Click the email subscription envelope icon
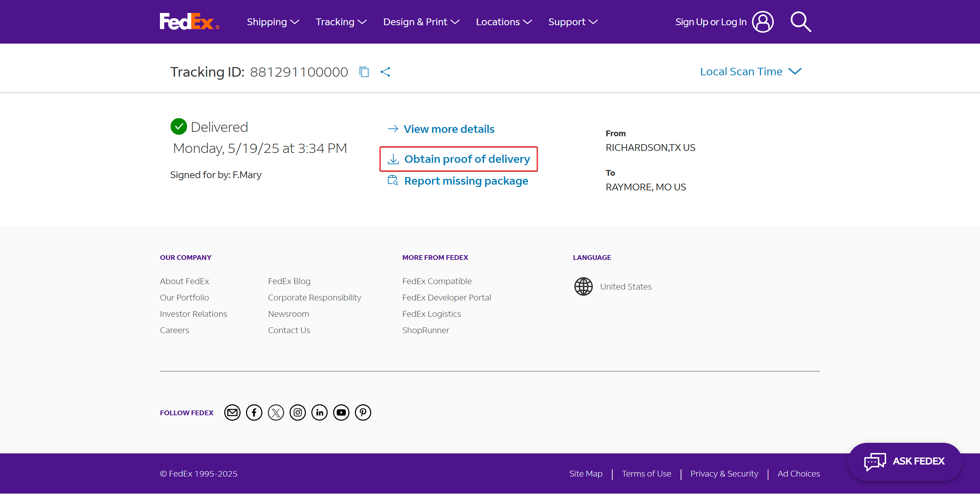 [x=232, y=413]
